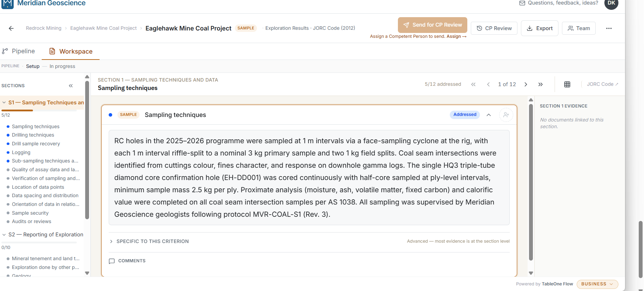Go to previous criterion arrow
The width and height of the screenshot is (644, 291).
click(488, 84)
